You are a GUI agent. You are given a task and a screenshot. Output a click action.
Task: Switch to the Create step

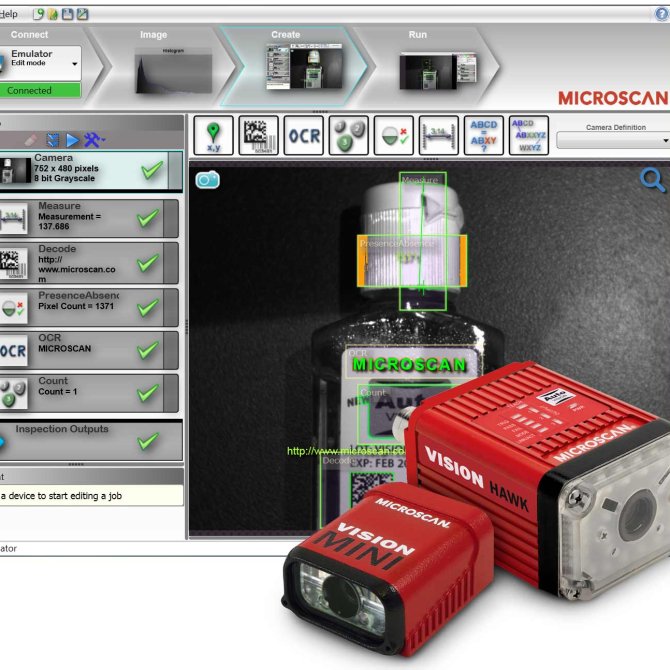(x=285, y=35)
